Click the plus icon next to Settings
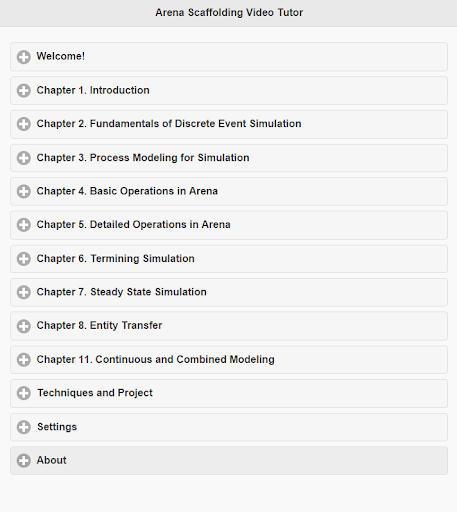 point(24,427)
